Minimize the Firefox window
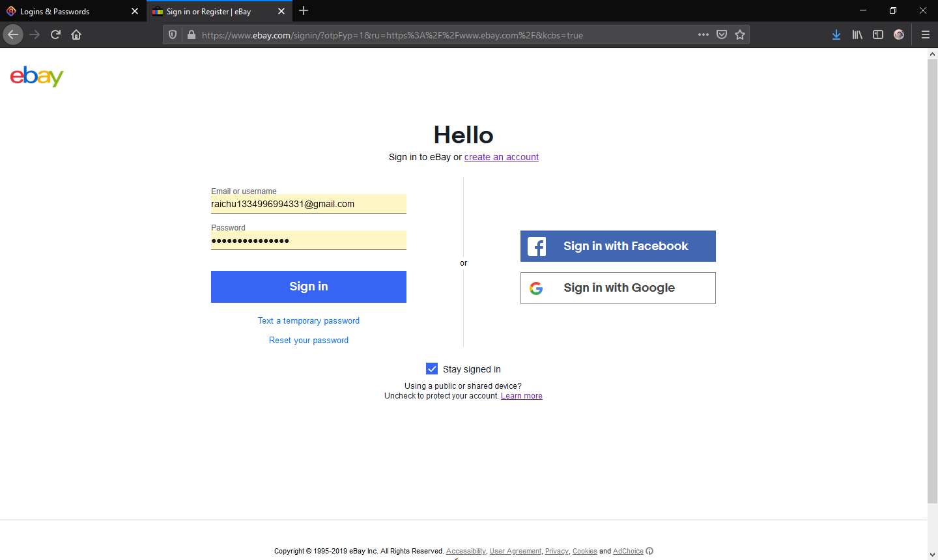Screen dimensions: 938x560 pos(863,10)
